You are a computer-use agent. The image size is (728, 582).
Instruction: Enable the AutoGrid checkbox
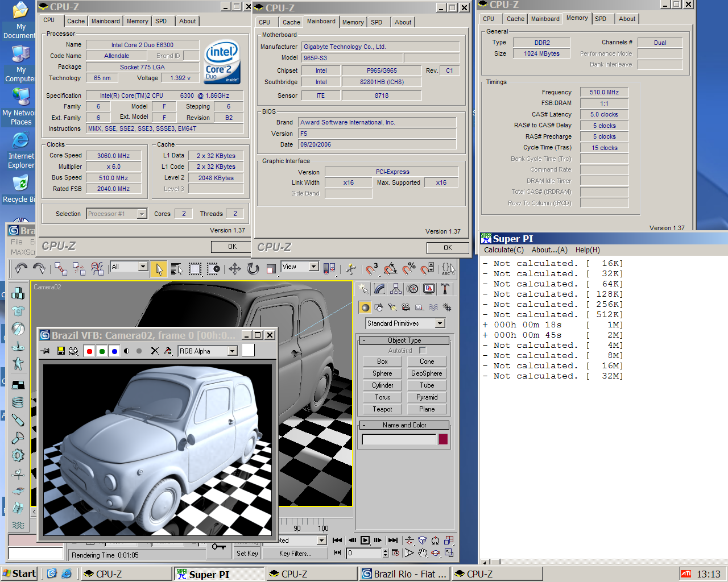click(x=423, y=351)
